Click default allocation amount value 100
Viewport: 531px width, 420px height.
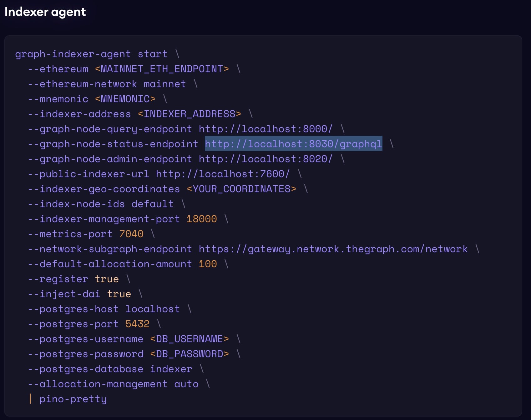click(x=208, y=264)
